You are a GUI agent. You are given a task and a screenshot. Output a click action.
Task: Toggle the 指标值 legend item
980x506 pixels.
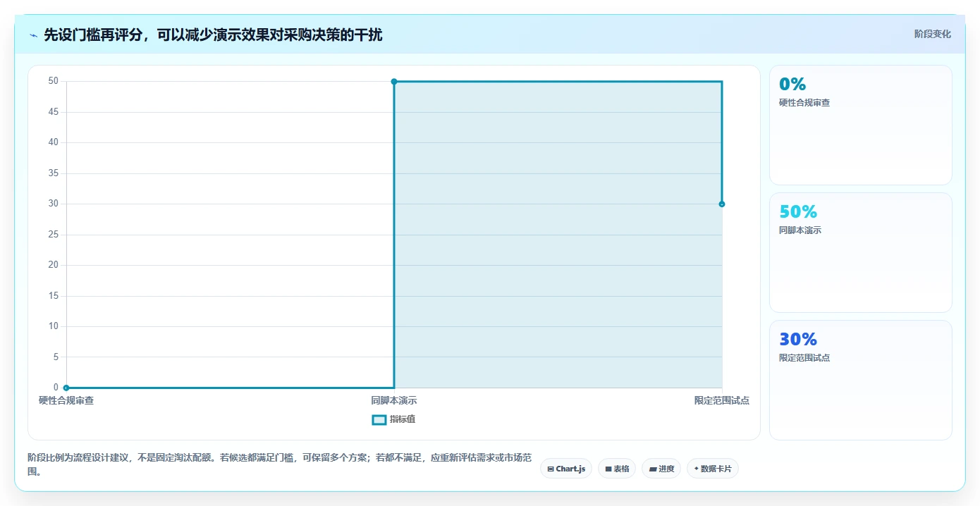pos(394,419)
